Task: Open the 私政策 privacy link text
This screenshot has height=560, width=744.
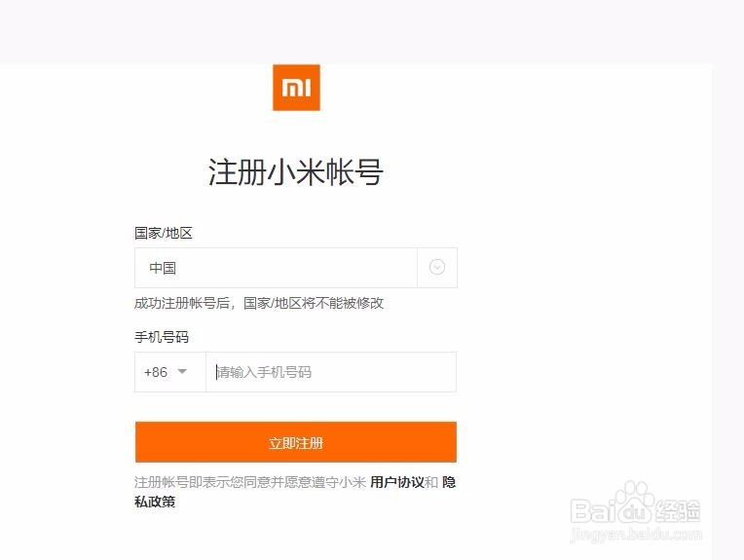Action: (155, 502)
